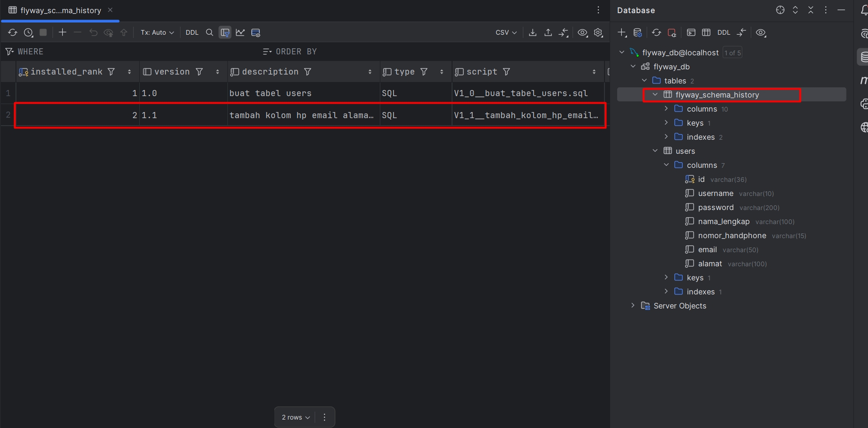The height and width of the screenshot is (428, 868).
Task: Open Database panel options kebab menu
Action: (826, 10)
